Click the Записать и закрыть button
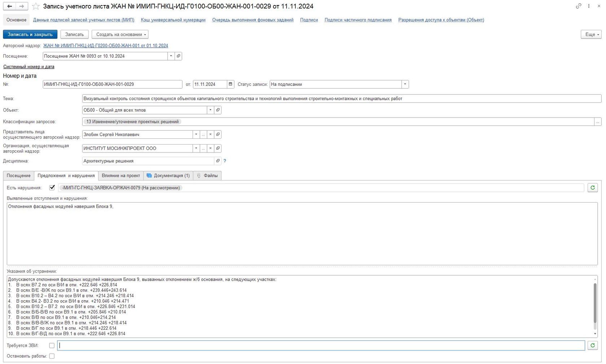 pos(30,35)
